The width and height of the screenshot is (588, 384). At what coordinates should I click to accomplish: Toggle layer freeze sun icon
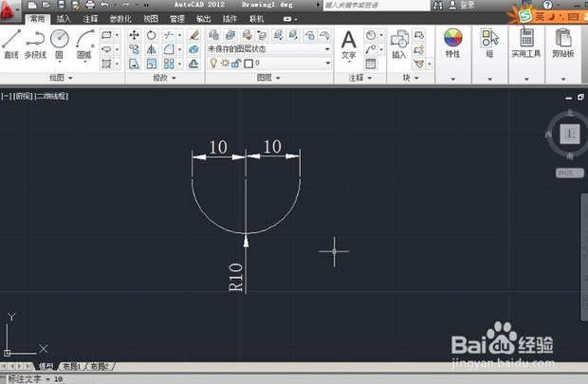225,63
